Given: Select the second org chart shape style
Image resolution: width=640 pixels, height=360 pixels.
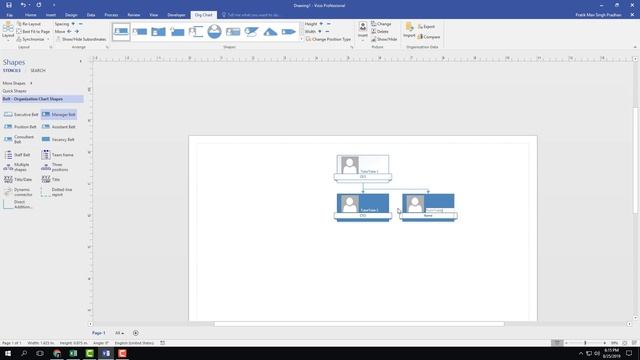Looking at the screenshot, I should (x=140, y=31).
